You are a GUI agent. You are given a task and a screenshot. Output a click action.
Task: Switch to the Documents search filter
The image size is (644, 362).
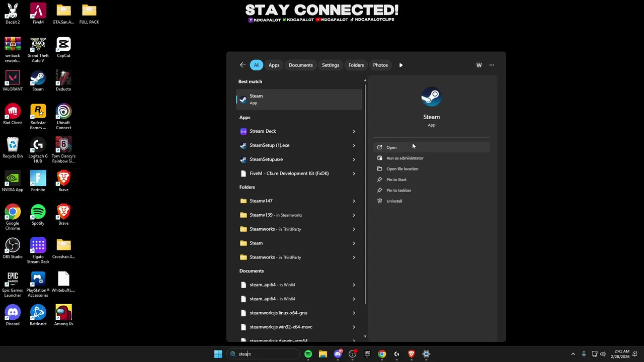pyautogui.click(x=301, y=65)
